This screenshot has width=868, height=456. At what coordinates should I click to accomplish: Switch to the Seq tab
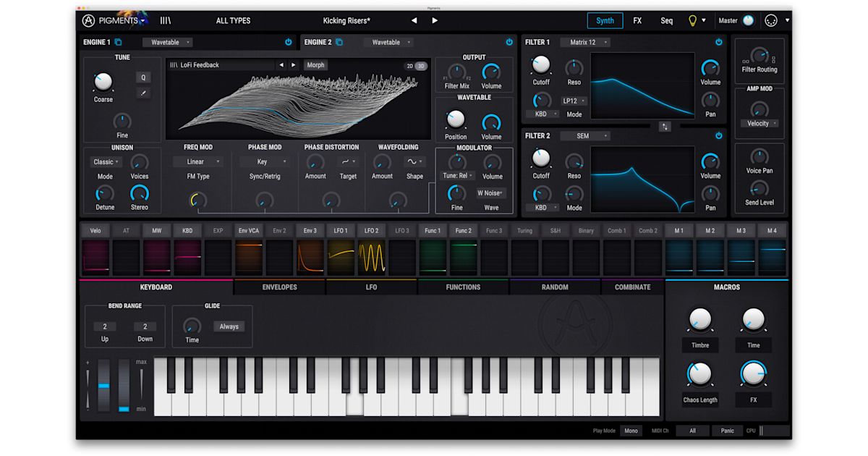667,20
